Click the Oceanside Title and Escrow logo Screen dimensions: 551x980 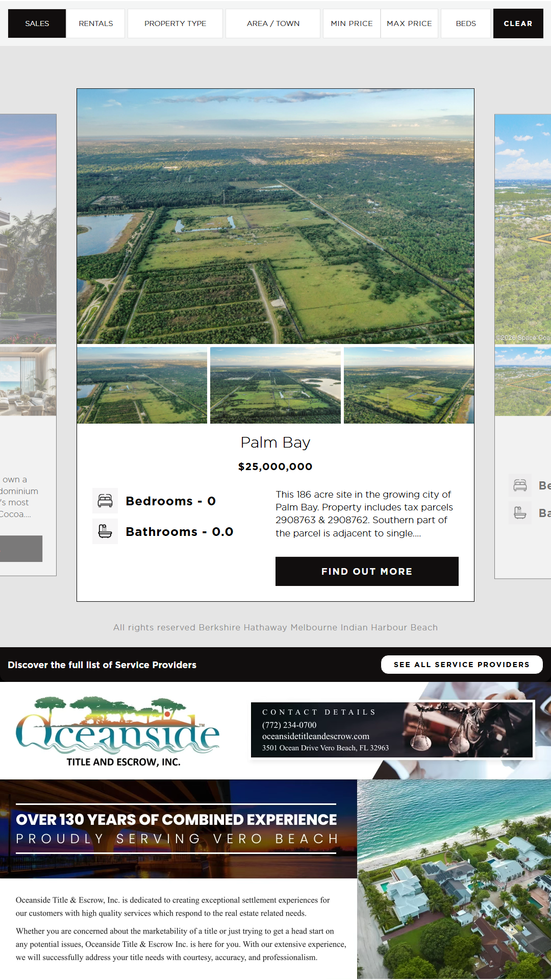118,731
